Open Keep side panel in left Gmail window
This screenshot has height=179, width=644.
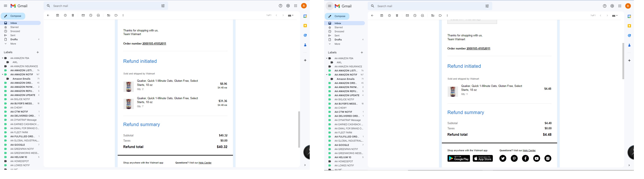click(x=305, y=26)
